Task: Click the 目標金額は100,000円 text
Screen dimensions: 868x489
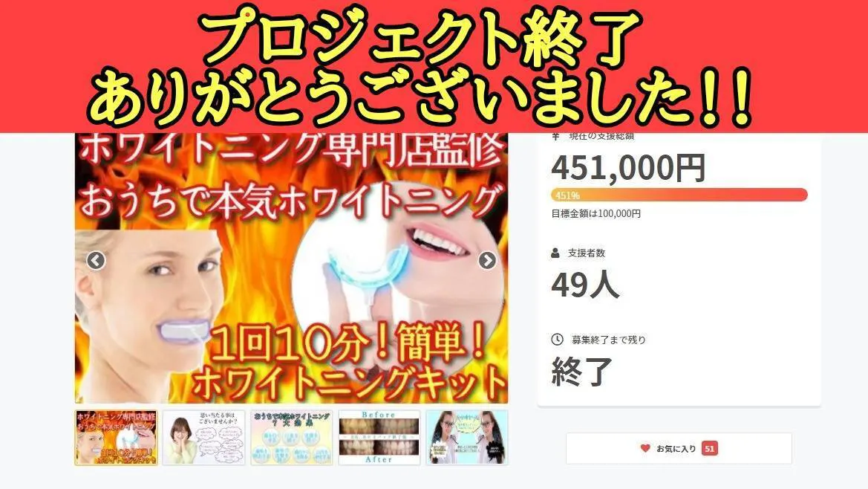Action: click(595, 213)
